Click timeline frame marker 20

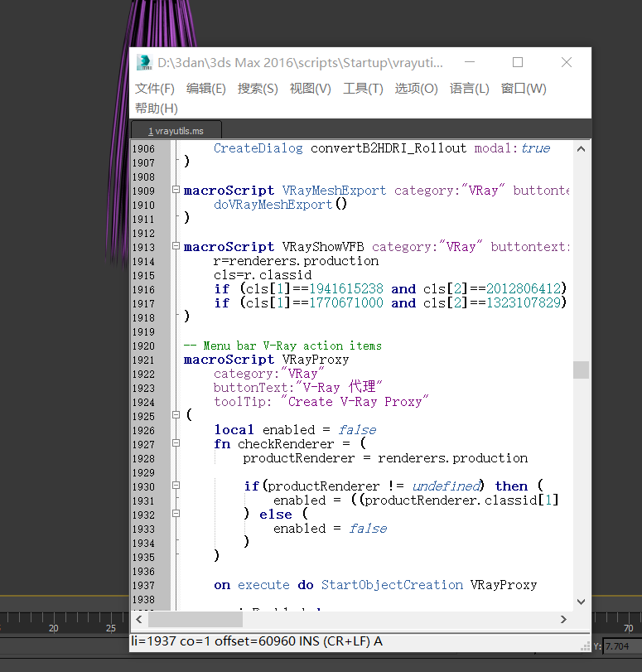[53, 628]
